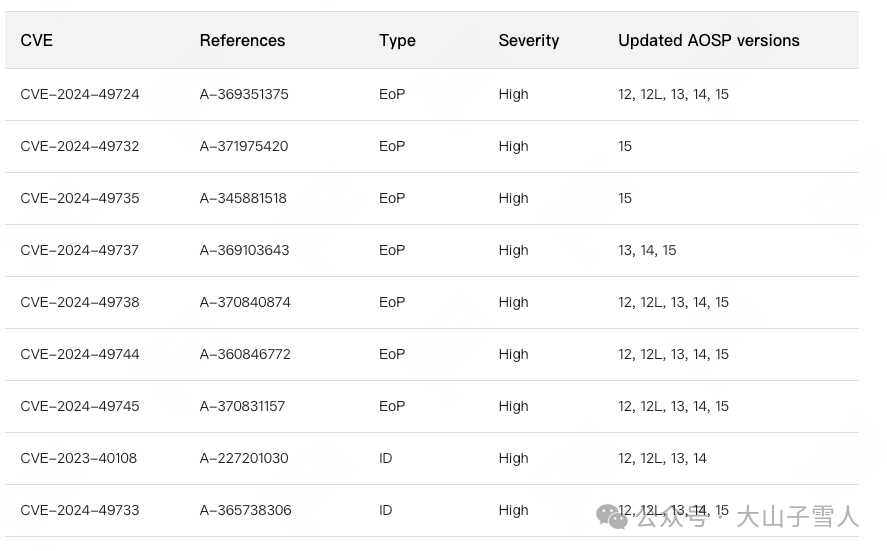Open reference link A-371975420

click(244, 146)
